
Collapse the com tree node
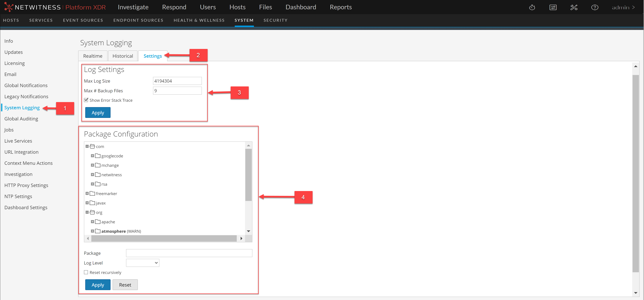pyautogui.click(x=87, y=146)
